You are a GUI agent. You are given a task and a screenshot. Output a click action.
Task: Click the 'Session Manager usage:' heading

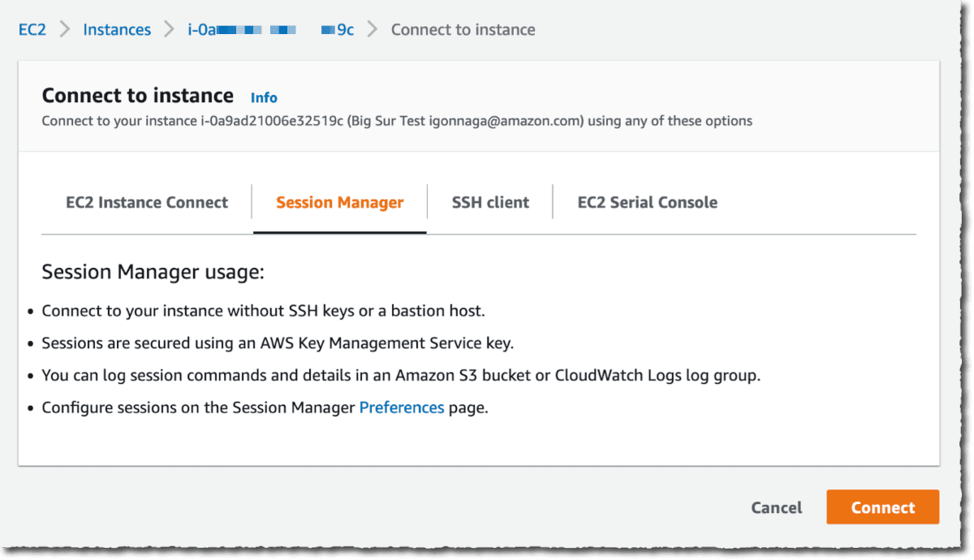pos(153,272)
